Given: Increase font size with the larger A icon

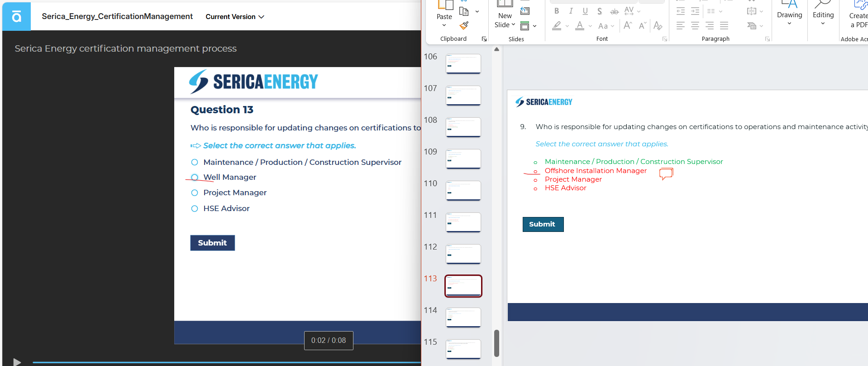Looking at the screenshot, I should pos(628,25).
